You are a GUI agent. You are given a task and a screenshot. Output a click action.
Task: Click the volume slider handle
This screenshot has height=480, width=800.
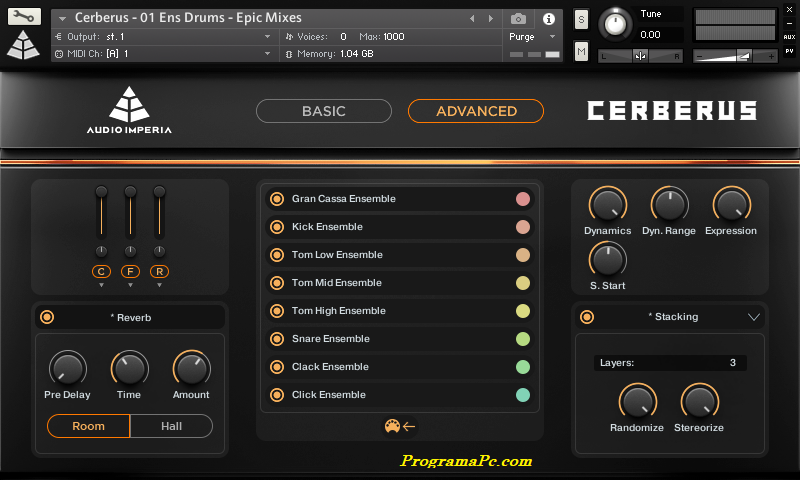(744, 56)
